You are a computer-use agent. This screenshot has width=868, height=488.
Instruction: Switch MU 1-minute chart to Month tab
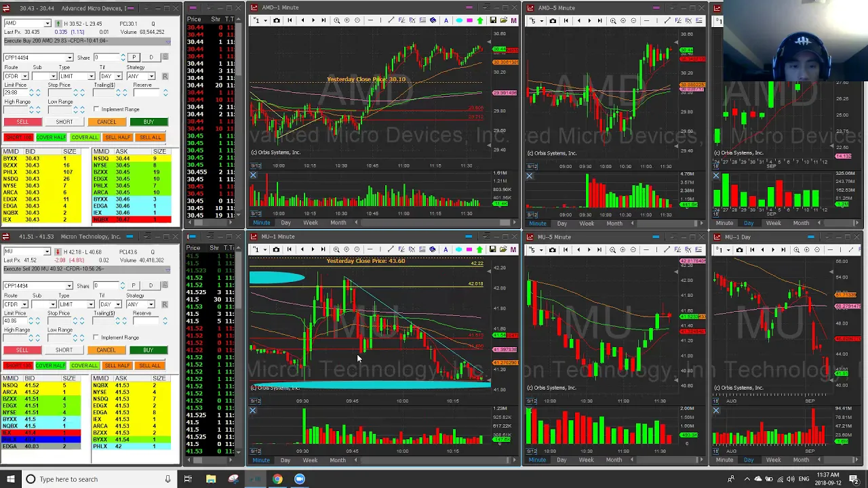click(338, 460)
